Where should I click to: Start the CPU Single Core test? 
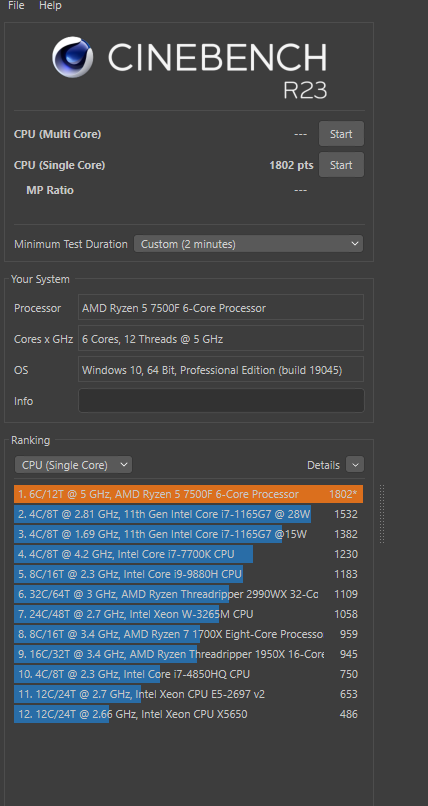pos(341,165)
